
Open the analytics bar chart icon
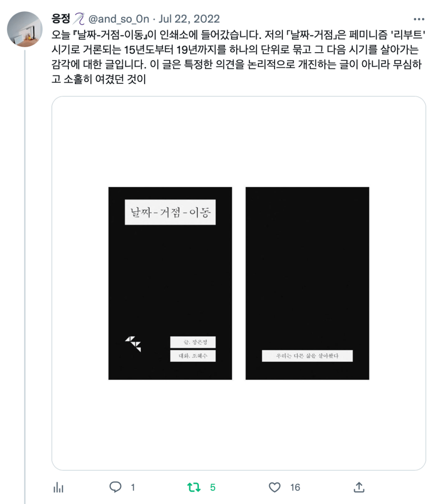58,488
